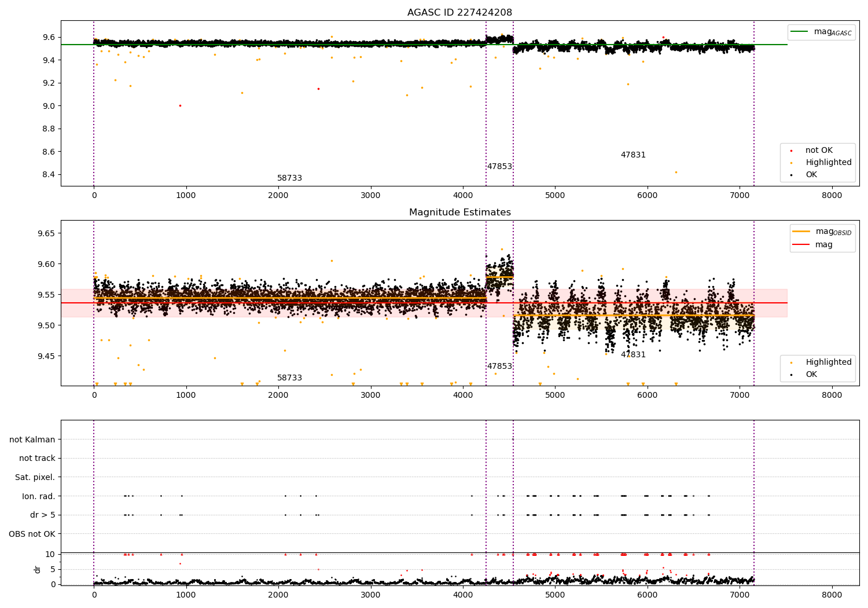Click the orange outlier point near magnitude 8.4
Screen dimensions: 868x608
(x=676, y=172)
